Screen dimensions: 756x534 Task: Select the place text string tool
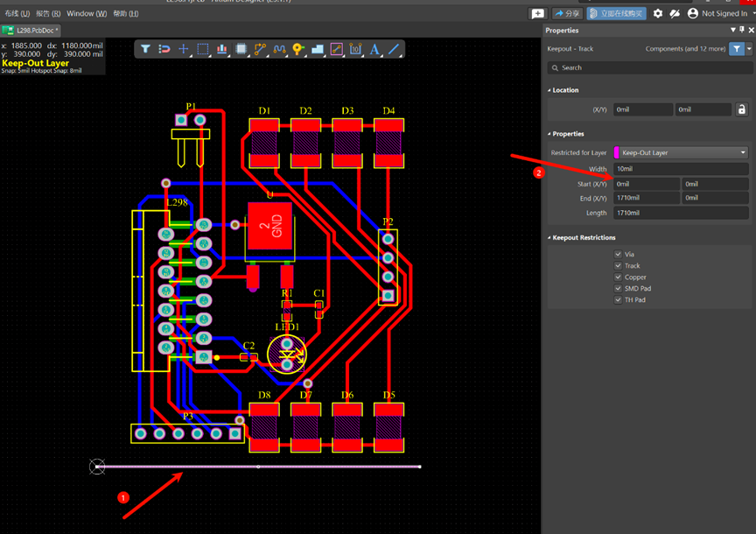(374, 49)
